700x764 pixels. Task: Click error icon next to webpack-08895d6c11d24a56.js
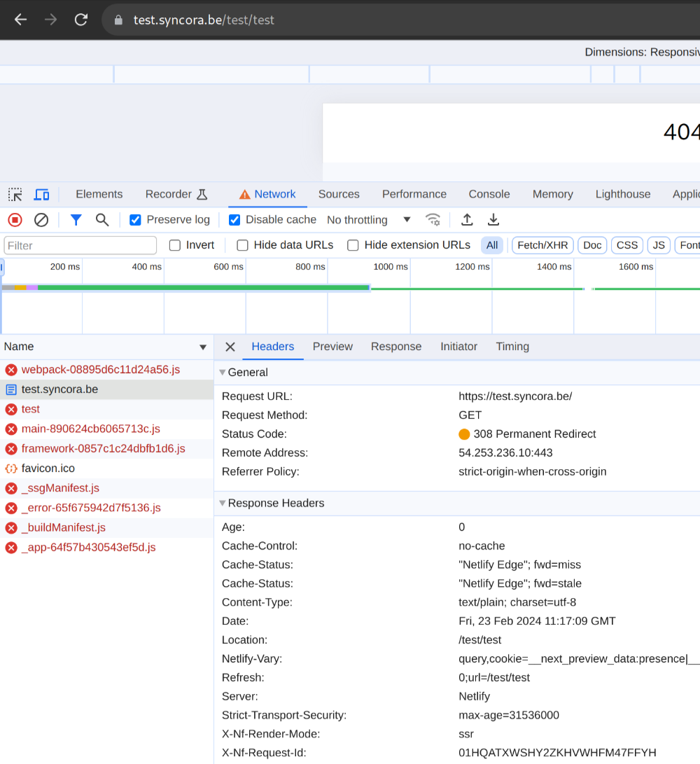[x=11, y=370]
